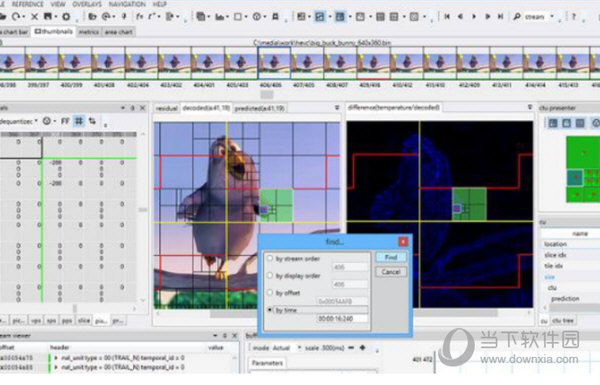Click the reload stream icon
This screenshot has height=385, width=600.
pos(15,16)
